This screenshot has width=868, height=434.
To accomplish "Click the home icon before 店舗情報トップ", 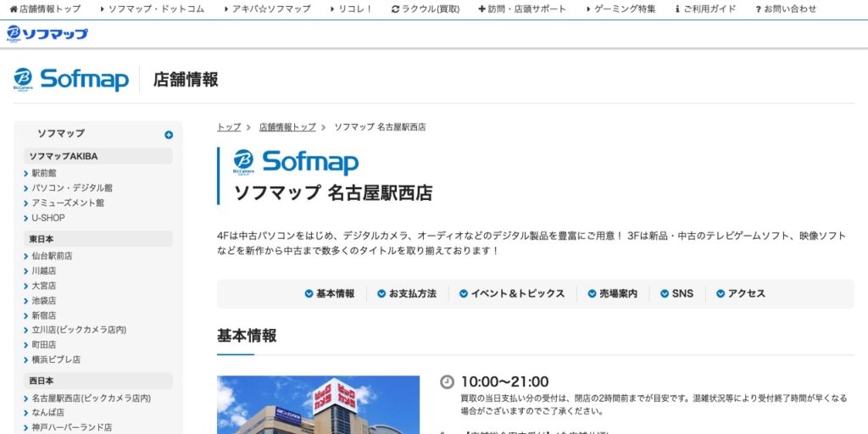I will click(x=14, y=8).
